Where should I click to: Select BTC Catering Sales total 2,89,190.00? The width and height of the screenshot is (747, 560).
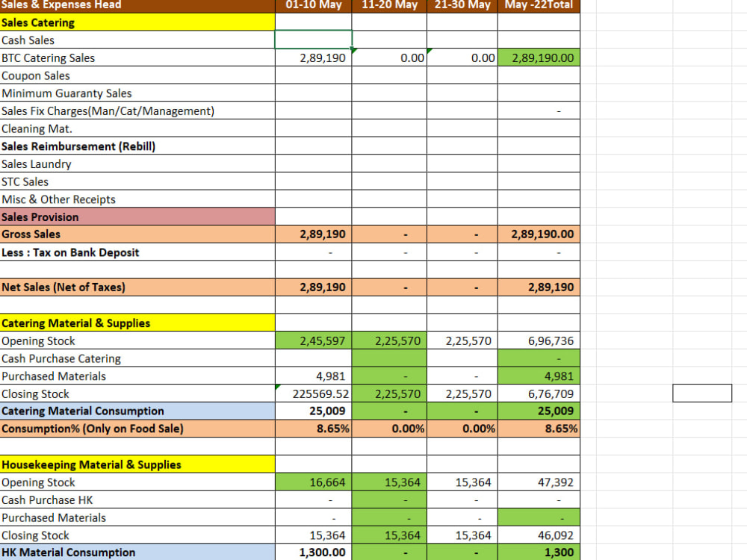[x=539, y=57]
